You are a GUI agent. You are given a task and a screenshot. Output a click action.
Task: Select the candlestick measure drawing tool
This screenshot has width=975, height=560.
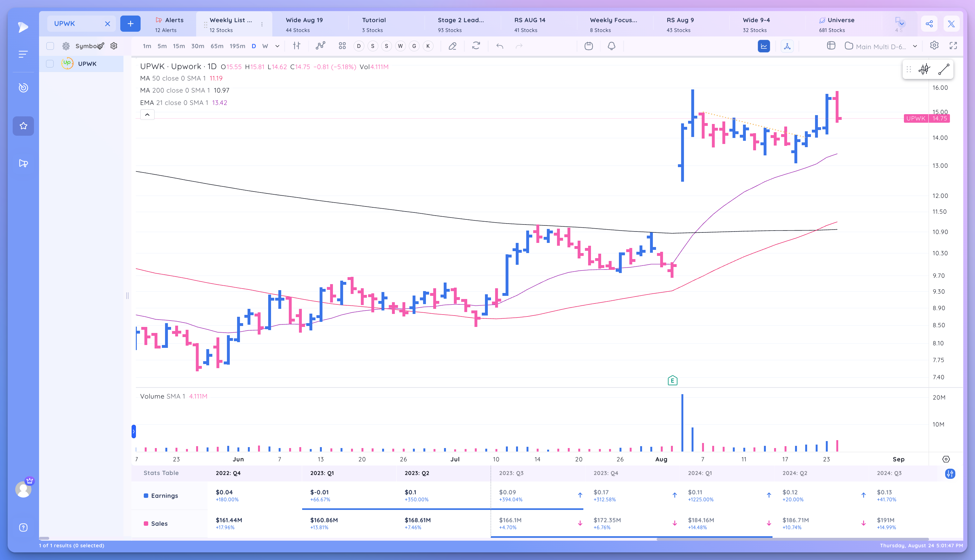click(x=924, y=70)
